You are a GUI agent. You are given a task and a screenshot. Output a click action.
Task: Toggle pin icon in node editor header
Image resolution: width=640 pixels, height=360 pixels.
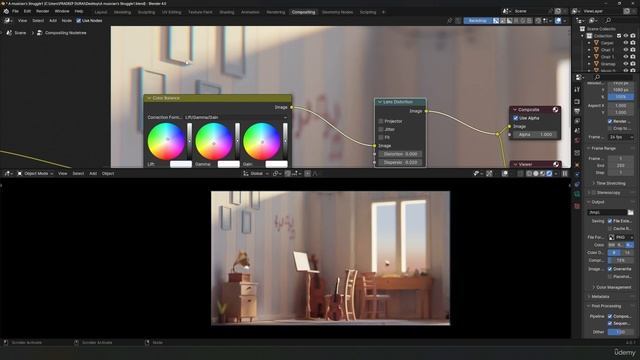tap(449, 20)
